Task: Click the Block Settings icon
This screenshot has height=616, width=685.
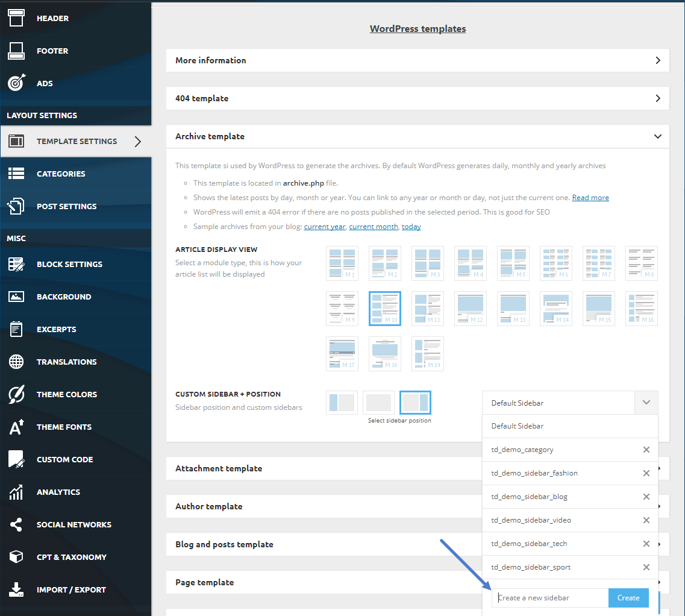Action: [x=16, y=264]
